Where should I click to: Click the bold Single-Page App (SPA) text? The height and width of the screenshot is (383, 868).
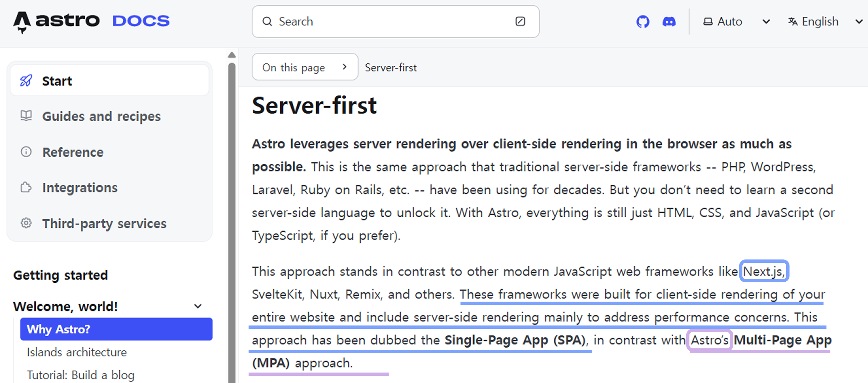tap(515, 340)
